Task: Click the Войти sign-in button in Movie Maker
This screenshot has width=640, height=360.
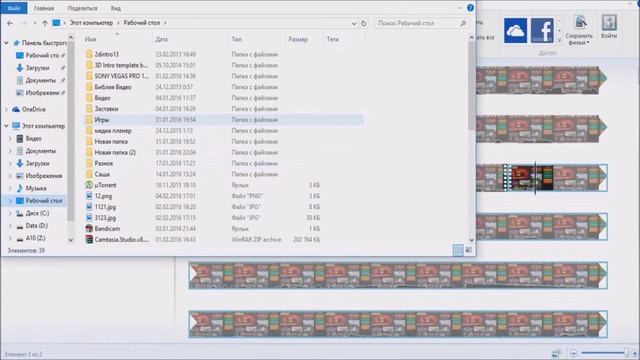Action: point(609,27)
